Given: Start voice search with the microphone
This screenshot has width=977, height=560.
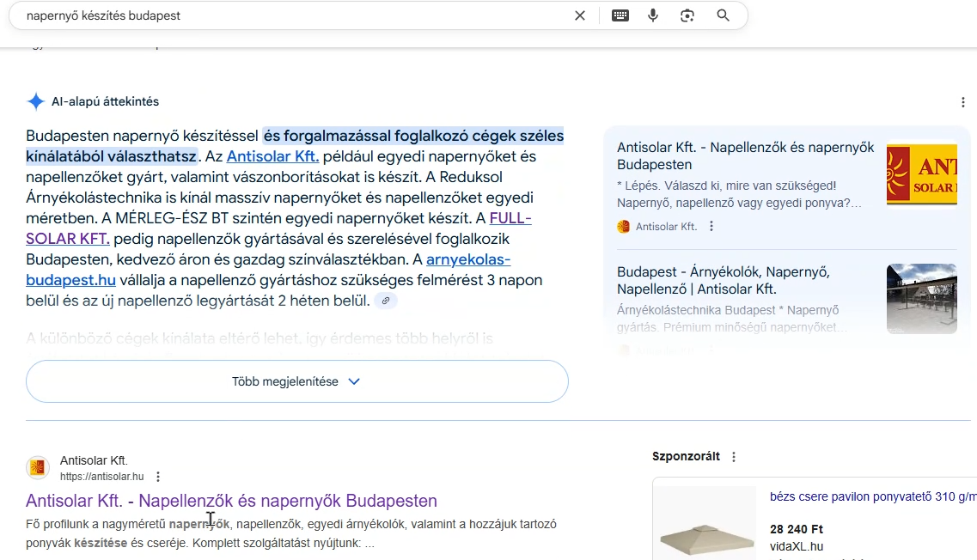Looking at the screenshot, I should point(653,15).
